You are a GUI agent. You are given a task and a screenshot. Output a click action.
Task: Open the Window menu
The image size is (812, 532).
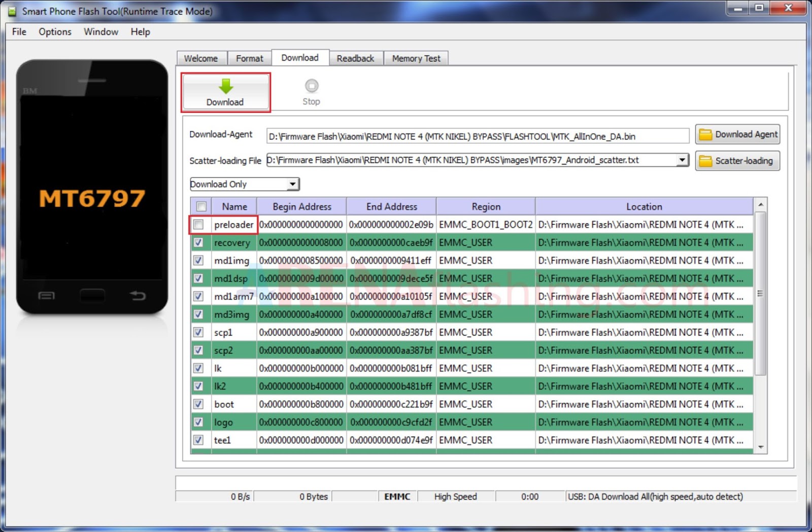[101, 31]
